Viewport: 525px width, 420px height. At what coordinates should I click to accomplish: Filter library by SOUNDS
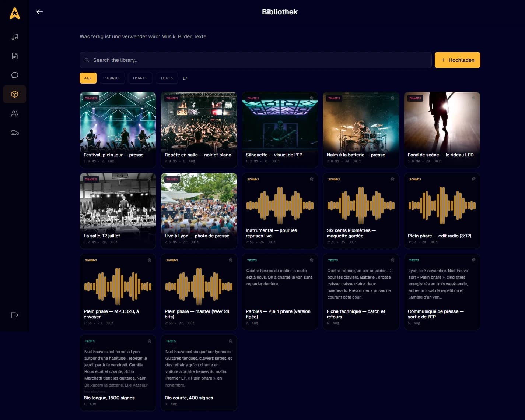pyautogui.click(x=112, y=78)
